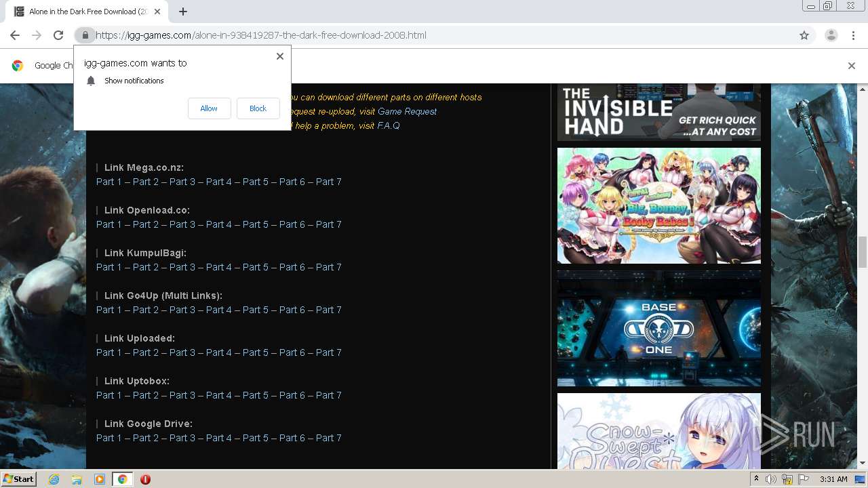Open the red stop-sign taskbar icon
Image resolution: width=868 pixels, height=488 pixels.
coord(145,479)
